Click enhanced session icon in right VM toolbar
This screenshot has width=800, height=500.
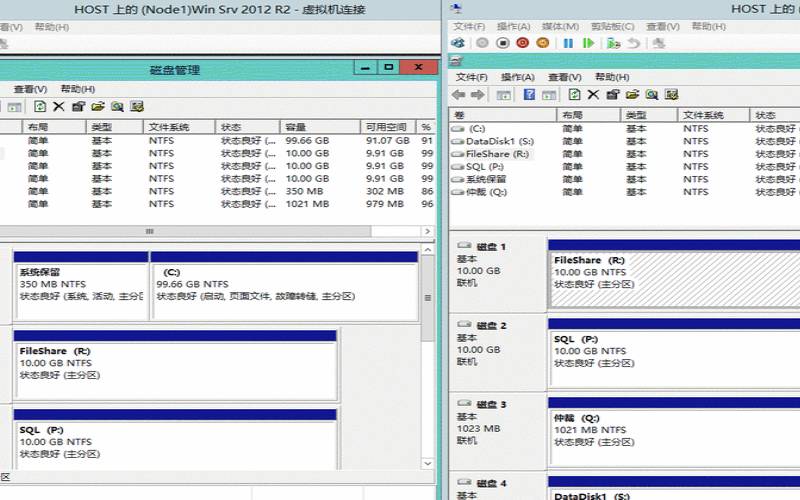(659, 43)
